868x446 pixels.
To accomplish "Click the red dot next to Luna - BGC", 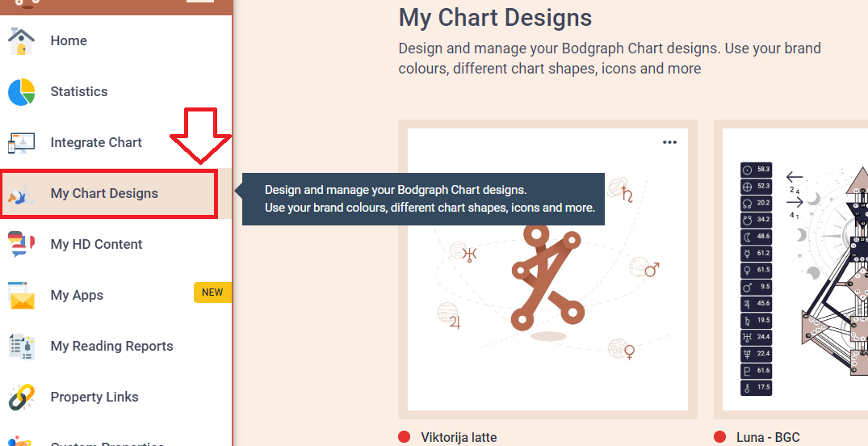I will coord(719,437).
